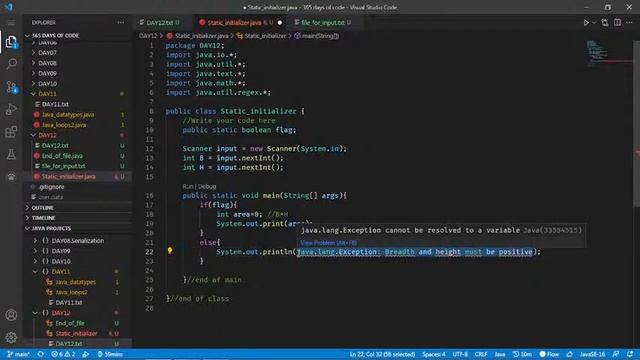The width and height of the screenshot is (640, 360).
Task: Open the feedback icon in status bar
Action: click(616, 354)
